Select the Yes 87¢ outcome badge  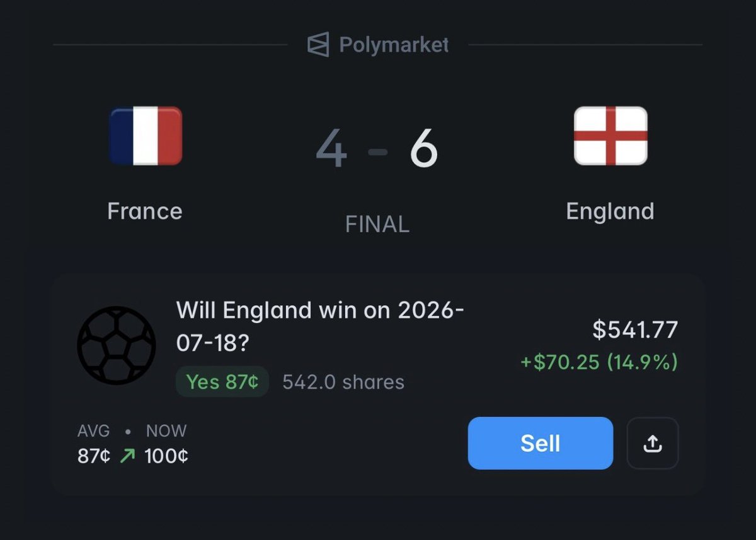click(x=222, y=382)
